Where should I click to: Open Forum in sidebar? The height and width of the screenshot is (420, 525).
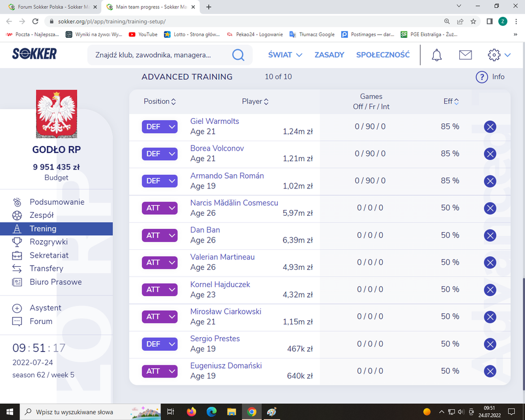click(41, 321)
